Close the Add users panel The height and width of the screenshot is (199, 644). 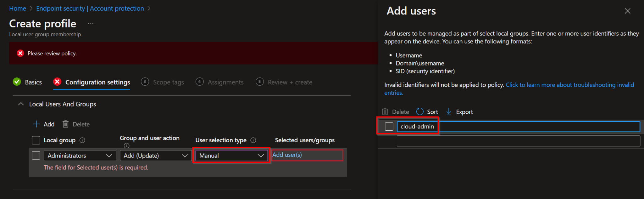pos(627,11)
